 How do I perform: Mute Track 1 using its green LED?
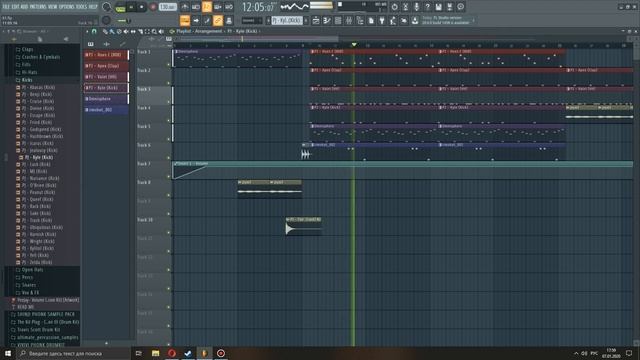coord(169,64)
